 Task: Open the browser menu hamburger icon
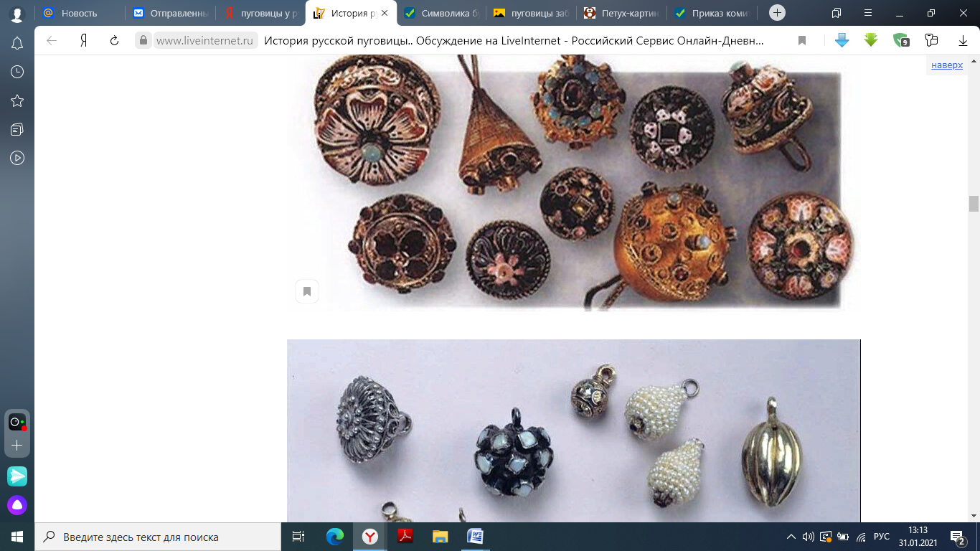pyautogui.click(x=869, y=13)
